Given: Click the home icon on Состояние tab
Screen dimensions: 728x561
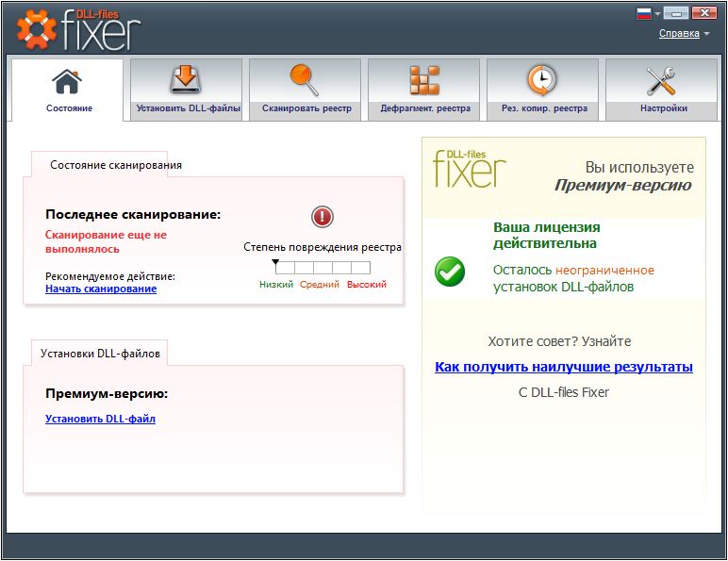Looking at the screenshot, I should (x=67, y=81).
